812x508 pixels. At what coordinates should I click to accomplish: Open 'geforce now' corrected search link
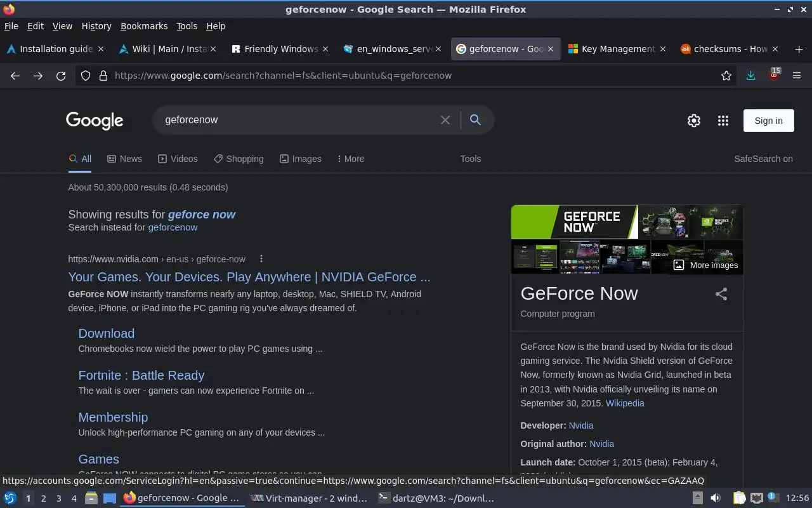202,215
